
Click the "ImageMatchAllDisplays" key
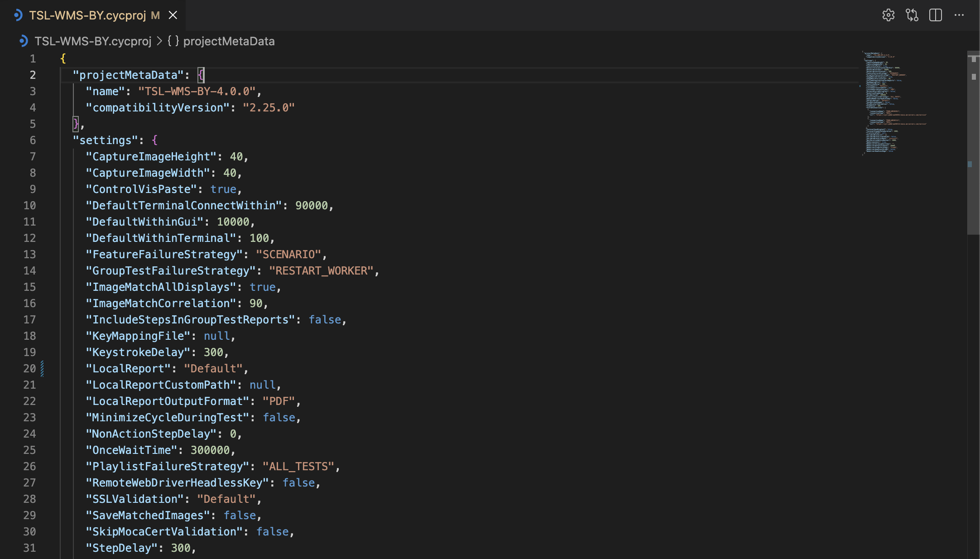tap(161, 287)
